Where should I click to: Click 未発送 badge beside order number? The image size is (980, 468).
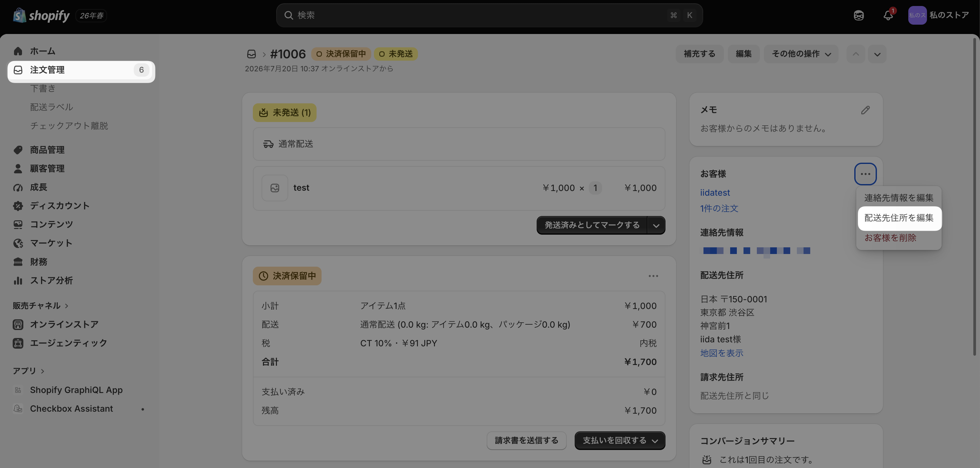396,54
